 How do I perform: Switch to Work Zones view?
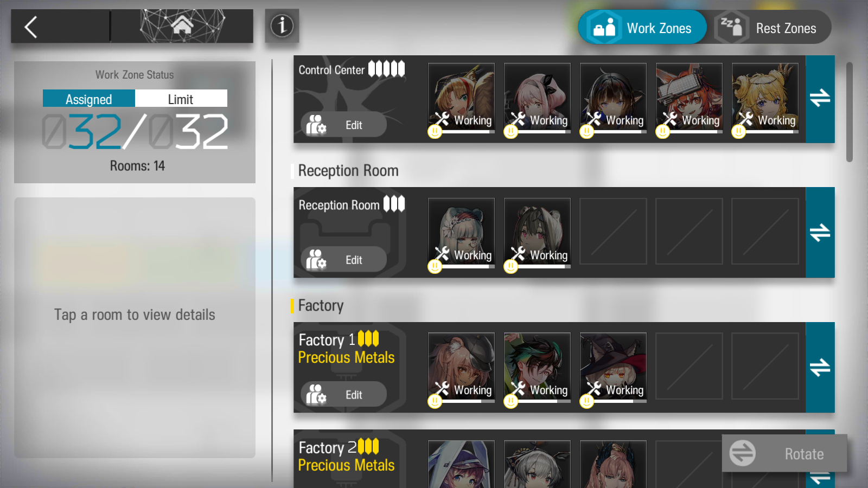pyautogui.click(x=642, y=27)
